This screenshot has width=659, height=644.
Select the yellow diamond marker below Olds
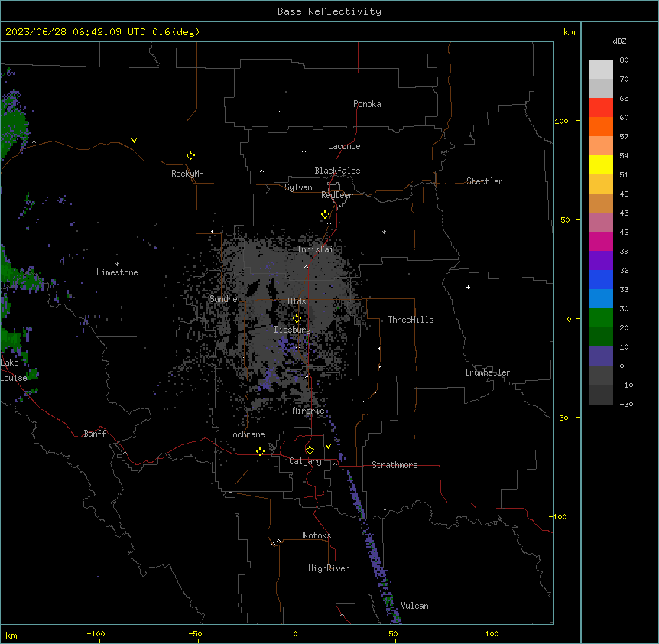pyautogui.click(x=297, y=319)
